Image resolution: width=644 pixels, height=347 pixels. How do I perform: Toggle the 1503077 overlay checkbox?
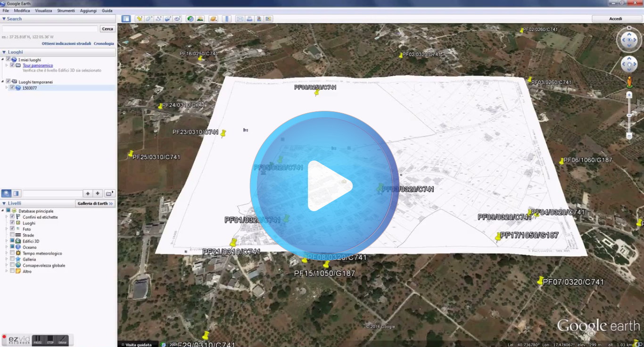click(x=12, y=87)
